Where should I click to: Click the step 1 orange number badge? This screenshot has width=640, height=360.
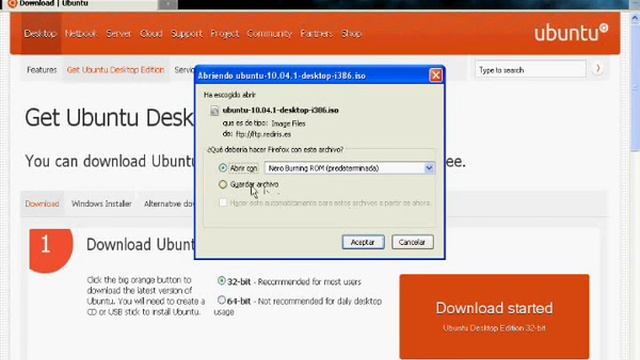pos(51,250)
